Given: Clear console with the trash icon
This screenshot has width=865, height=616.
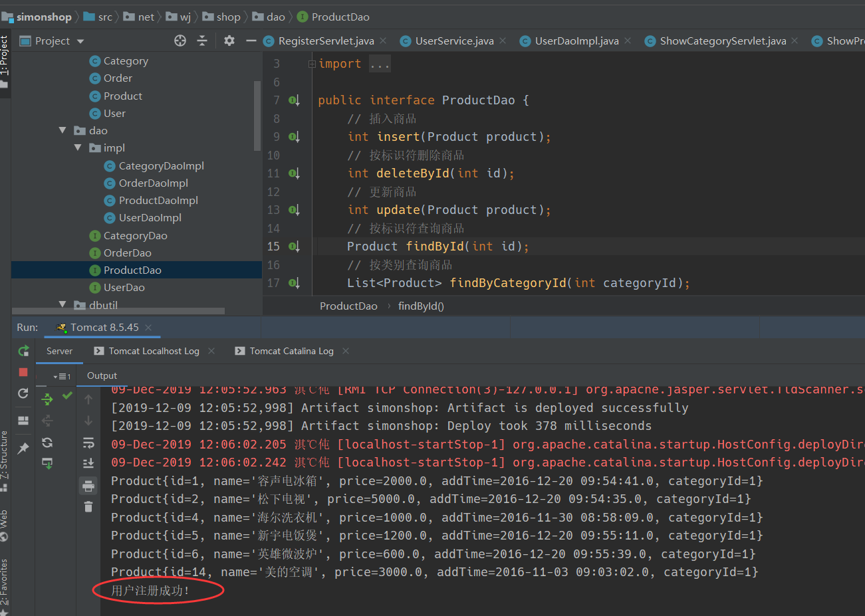Looking at the screenshot, I should (88, 507).
